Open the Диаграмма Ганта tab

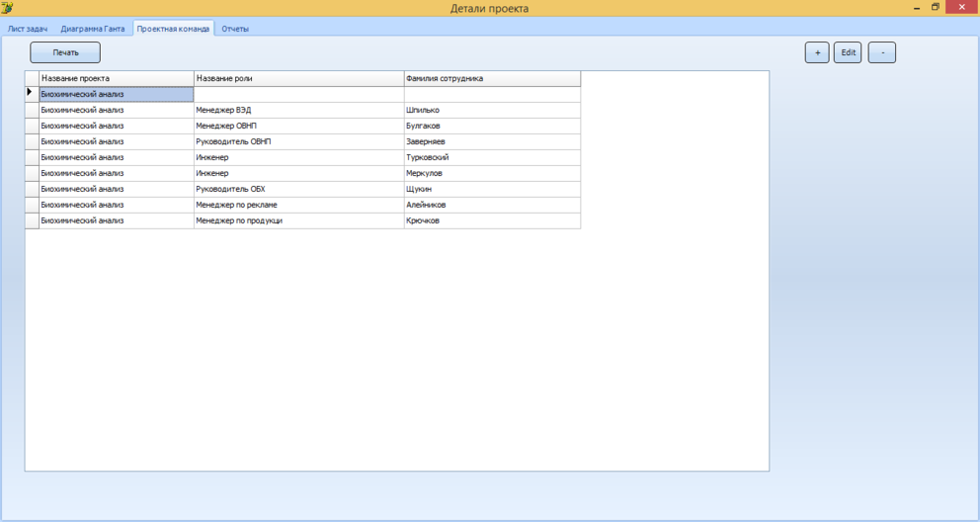(93, 29)
